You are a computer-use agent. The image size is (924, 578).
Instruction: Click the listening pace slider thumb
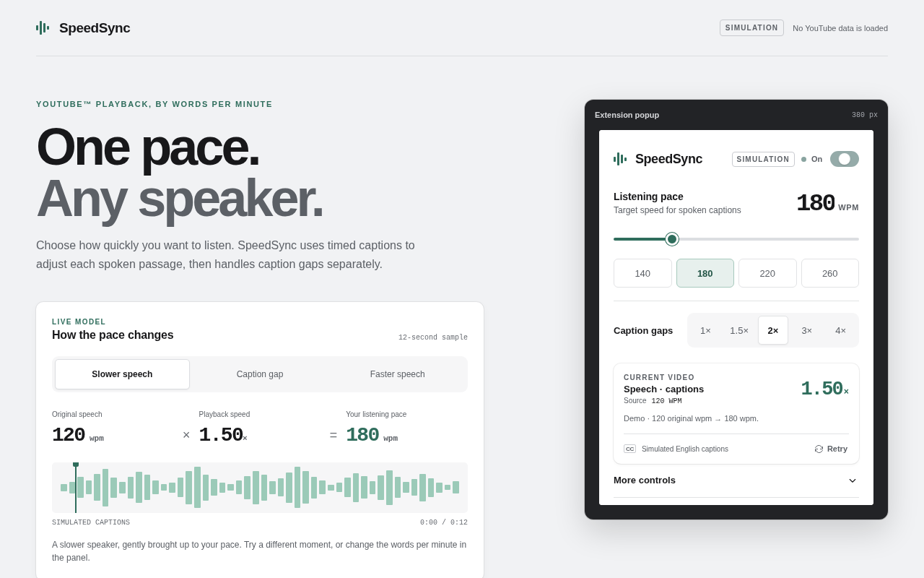pos(672,239)
